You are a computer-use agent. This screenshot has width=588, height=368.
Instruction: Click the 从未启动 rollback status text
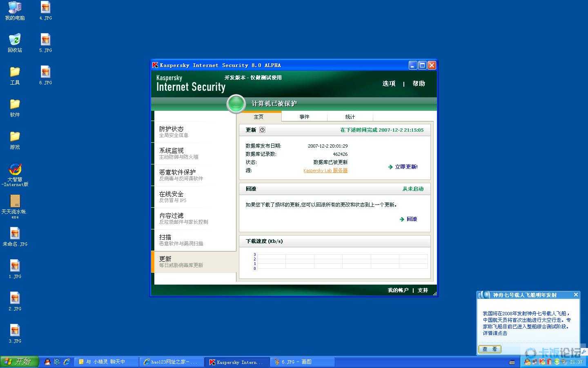413,189
